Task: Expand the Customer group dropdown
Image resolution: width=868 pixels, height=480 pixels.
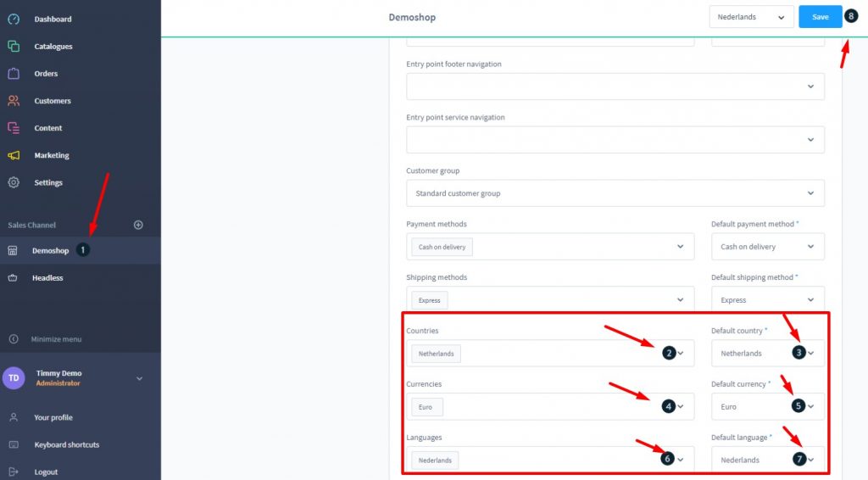Action: (615, 193)
